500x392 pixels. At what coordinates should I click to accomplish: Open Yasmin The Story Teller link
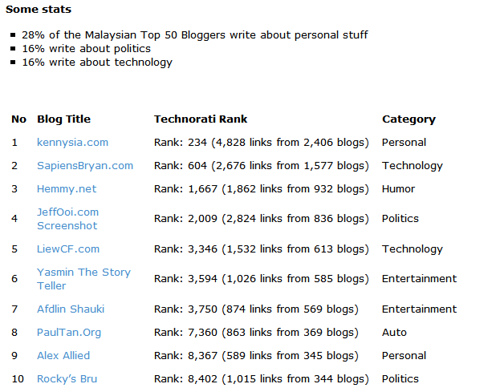point(84,279)
